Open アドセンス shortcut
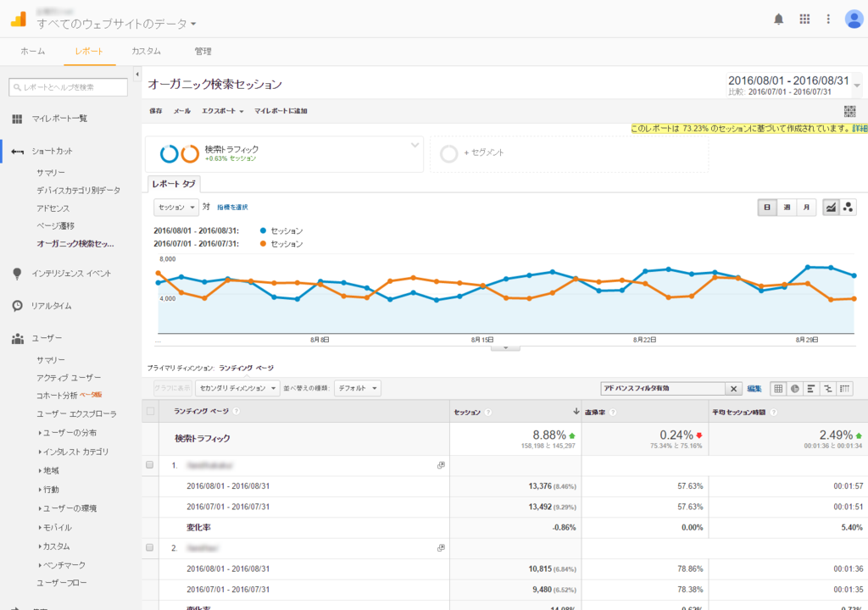Screen dimensions: 868x610 (x=53, y=208)
